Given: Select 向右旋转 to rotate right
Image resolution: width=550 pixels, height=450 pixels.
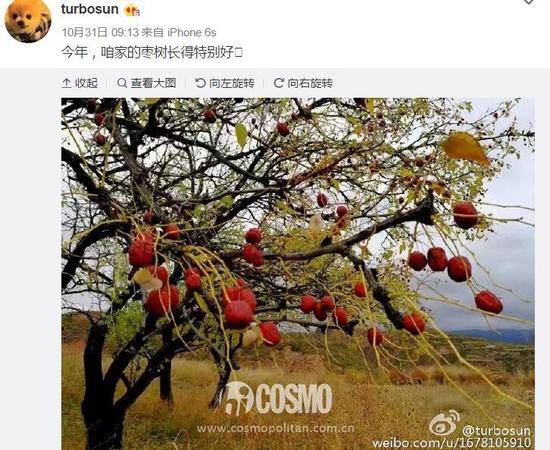Looking at the screenshot, I should tap(303, 83).
